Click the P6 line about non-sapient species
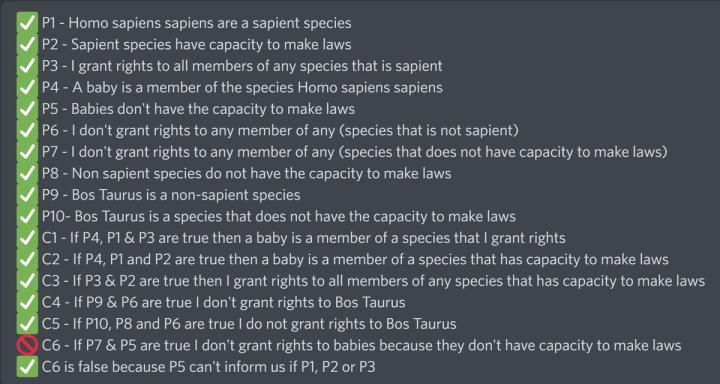This screenshot has width=720, height=384. [280, 130]
